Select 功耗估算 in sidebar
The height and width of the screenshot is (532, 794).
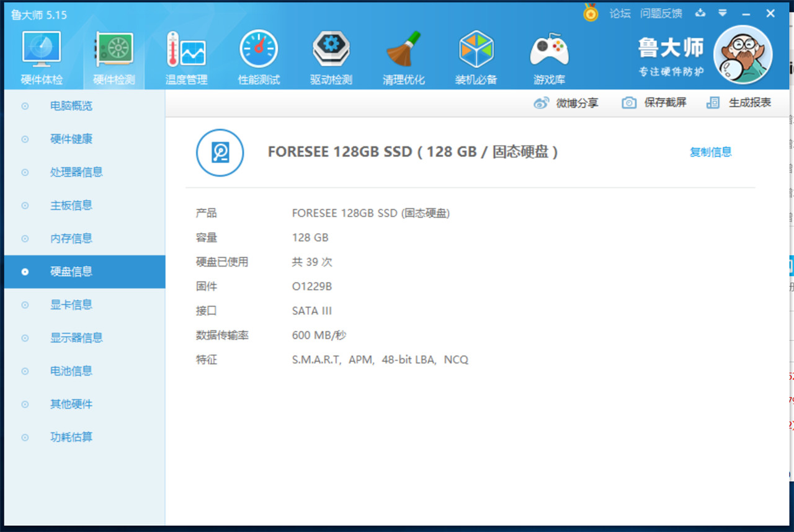(x=84, y=437)
